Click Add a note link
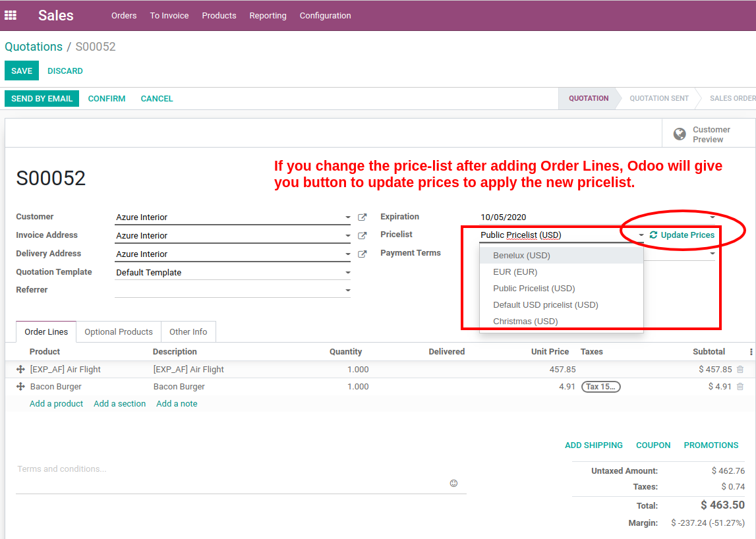The image size is (756, 539). [x=177, y=403]
